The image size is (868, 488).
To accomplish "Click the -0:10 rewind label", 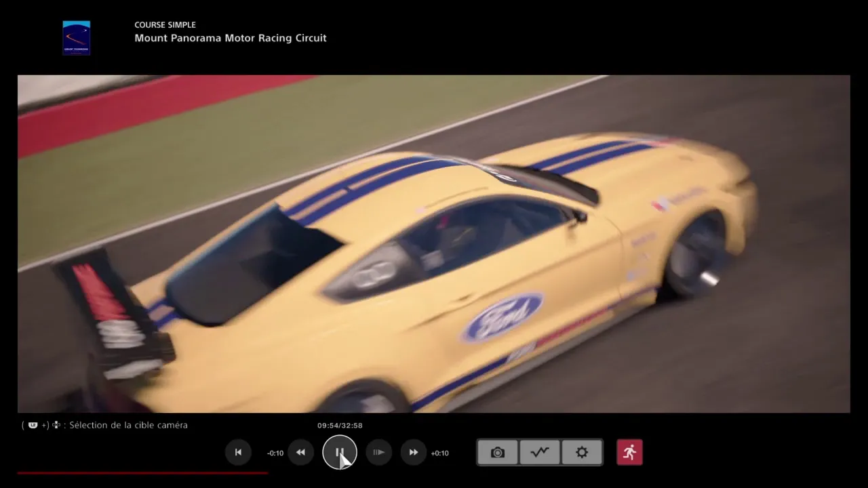I will coord(275,453).
